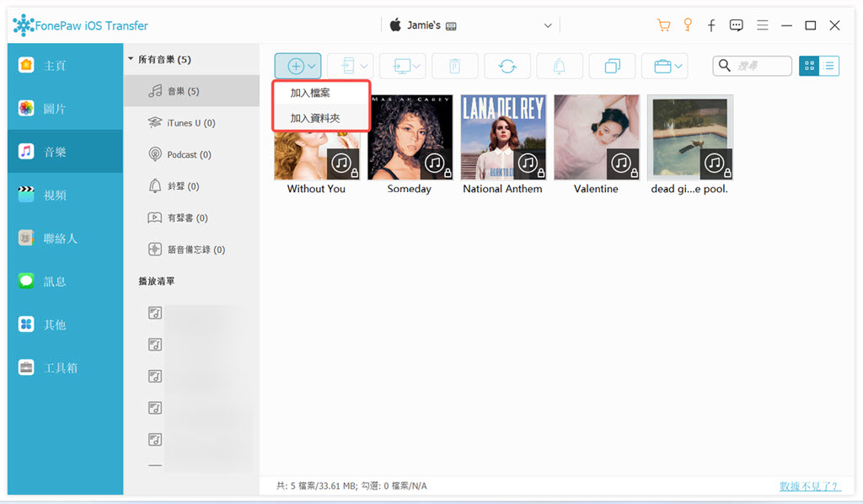Open the Videos (視頻) section
The height and width of the screenshot is (504, 863).
pos(65,195)
